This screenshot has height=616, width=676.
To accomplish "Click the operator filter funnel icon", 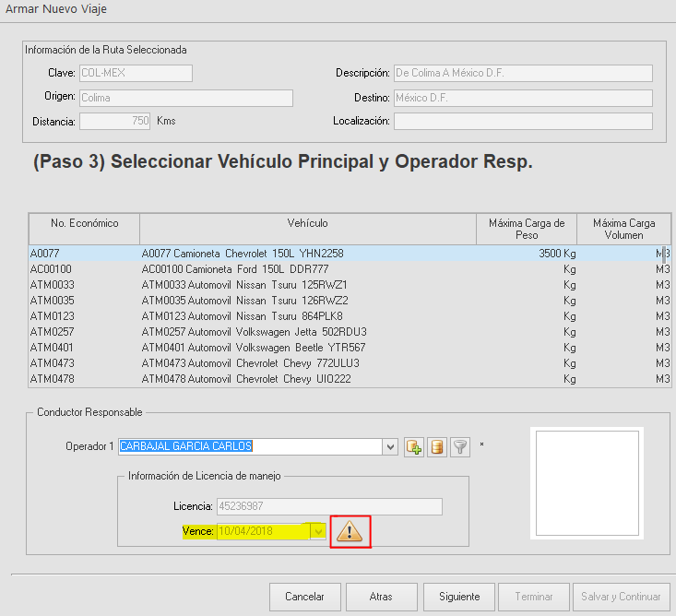I will [x=460, y=447].
